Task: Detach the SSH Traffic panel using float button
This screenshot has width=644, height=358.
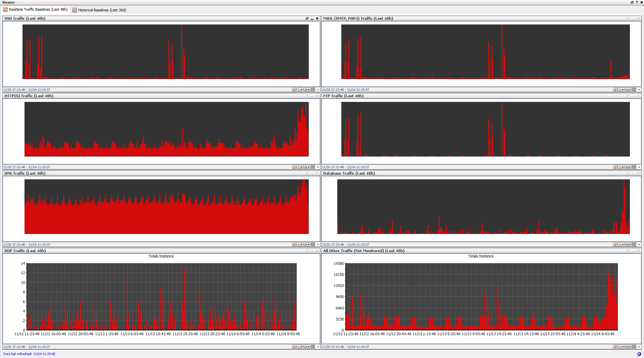Action: point(307,19)
